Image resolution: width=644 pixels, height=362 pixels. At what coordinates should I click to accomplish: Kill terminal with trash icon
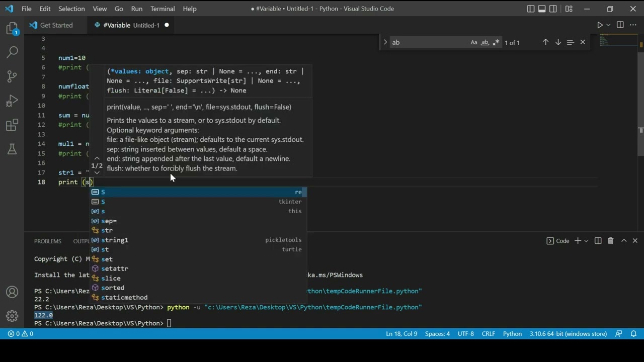(611, 241)
